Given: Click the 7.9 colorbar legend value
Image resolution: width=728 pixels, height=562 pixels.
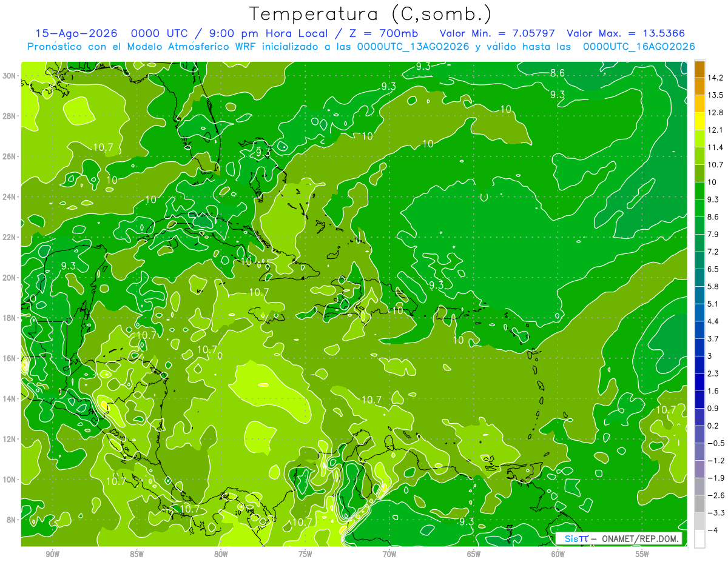Looking at the screenshot, I should 713,235.
